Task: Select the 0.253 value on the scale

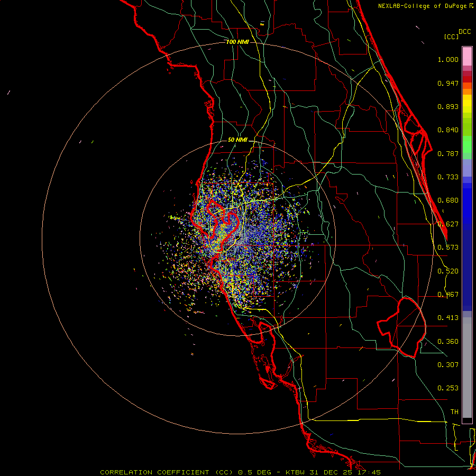Action: pos(448,388)
